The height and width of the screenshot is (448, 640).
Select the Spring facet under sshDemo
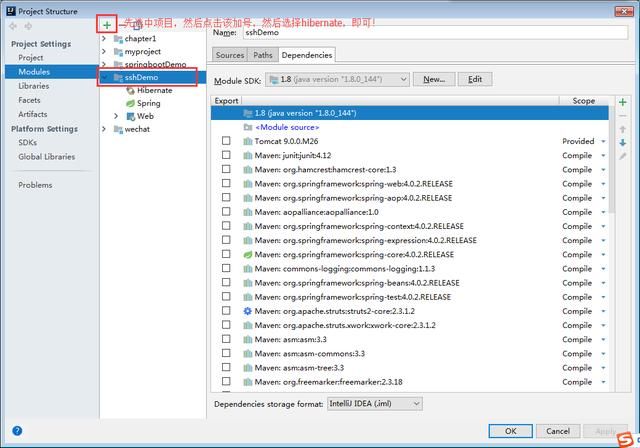point(148,103)
